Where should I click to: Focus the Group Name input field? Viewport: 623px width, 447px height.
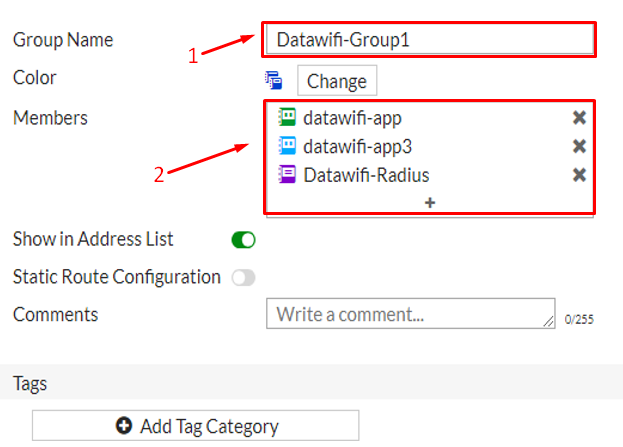coord(430,39)
